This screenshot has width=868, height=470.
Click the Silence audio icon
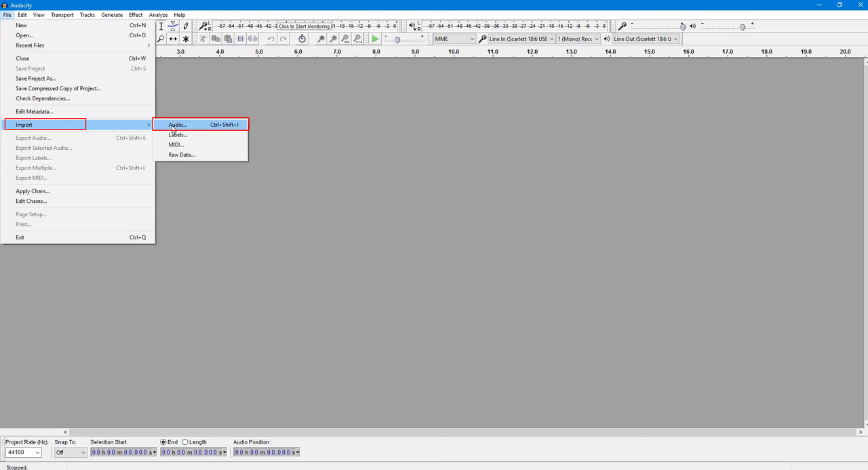click(x=252, y=39)
